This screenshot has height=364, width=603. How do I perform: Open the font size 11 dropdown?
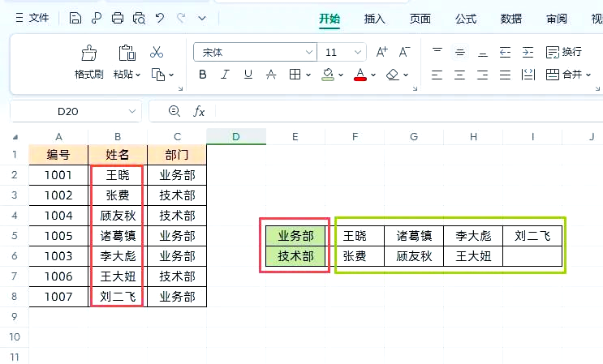358,52
